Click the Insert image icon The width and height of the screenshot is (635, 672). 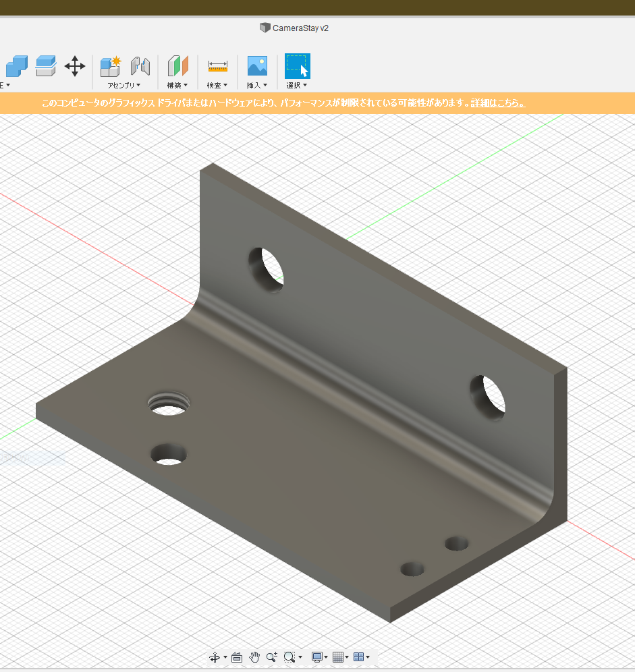pos(257,66)
